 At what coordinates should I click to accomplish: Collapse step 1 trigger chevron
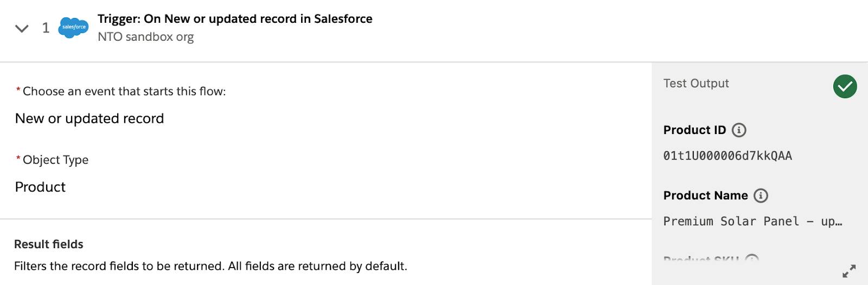(x=22, y=28)
